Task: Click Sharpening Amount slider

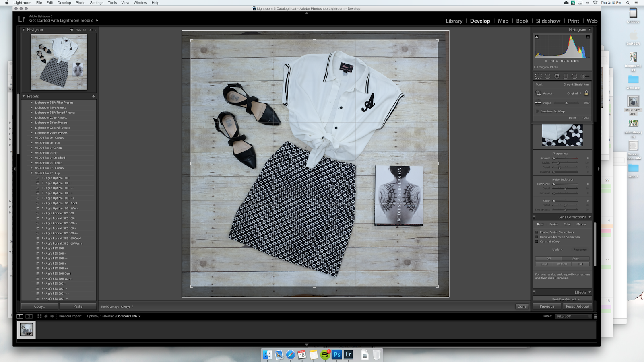Action: click(566, 158)
